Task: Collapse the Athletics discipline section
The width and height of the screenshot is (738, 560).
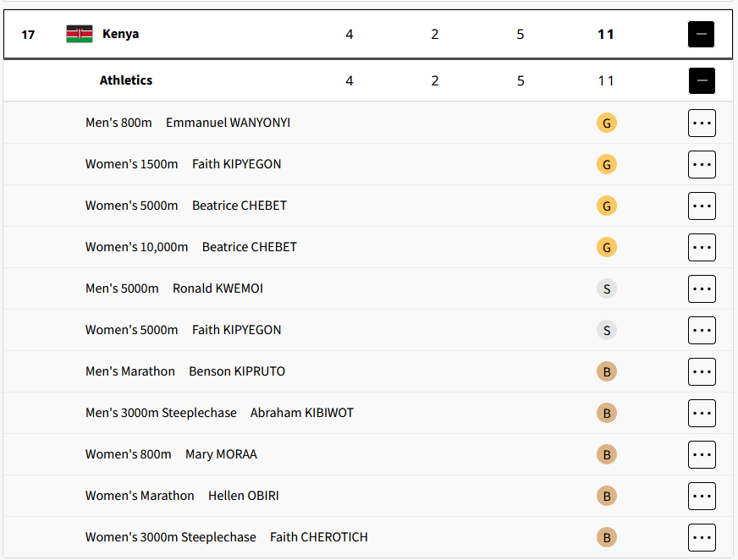Action: point(701,81)
